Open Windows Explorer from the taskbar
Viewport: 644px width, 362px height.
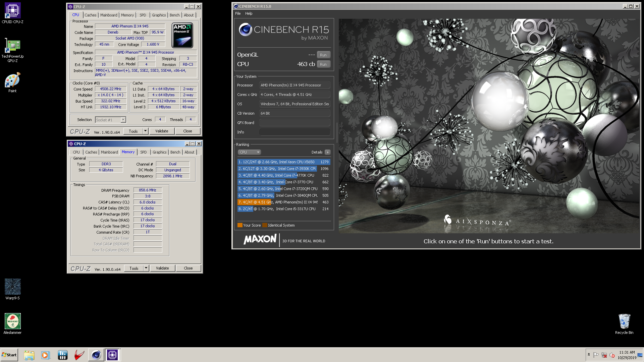coord(29,355)
